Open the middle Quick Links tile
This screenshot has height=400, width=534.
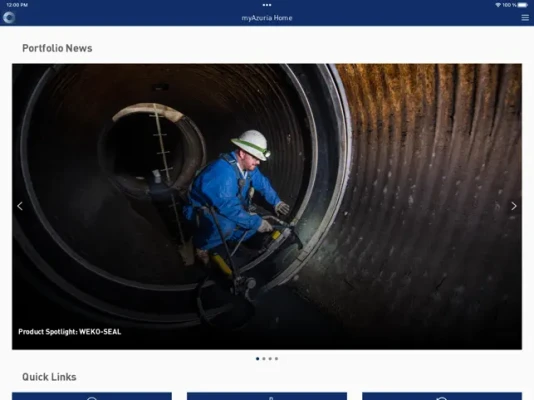point(267,396)
